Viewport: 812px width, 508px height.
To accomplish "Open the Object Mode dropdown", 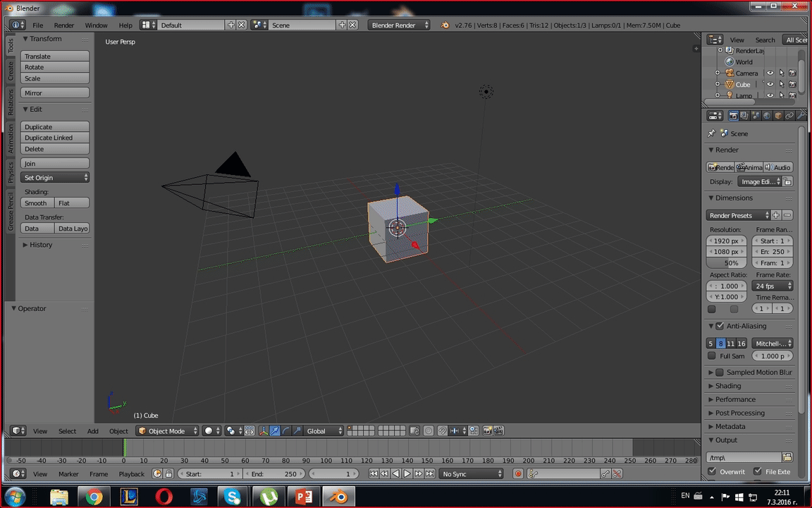I will (x=166, y=431).
